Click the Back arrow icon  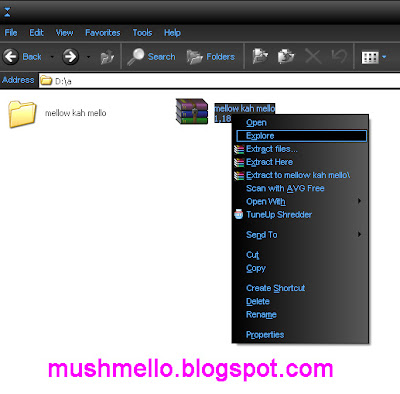coord(11,56)
